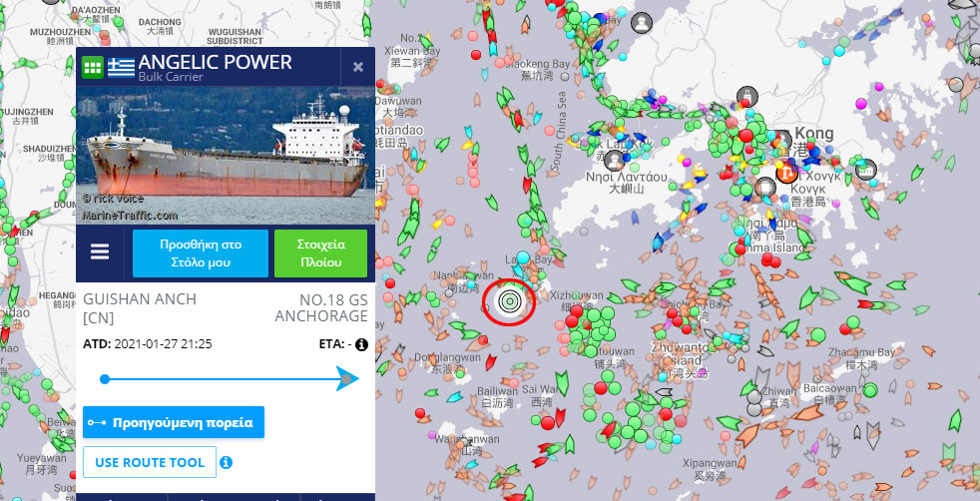Click the green grid icon beside ANGELIC POWER

[x=93, y=67]
